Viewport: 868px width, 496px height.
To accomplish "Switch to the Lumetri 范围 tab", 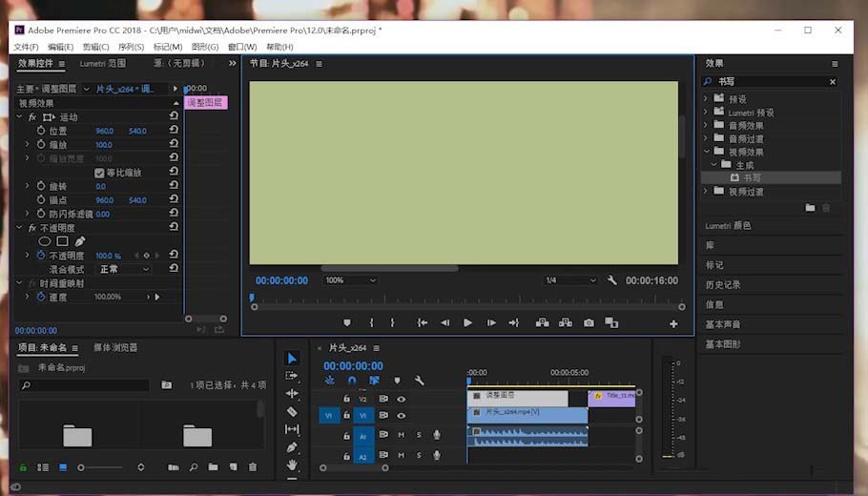I will (x=102, y=64).
